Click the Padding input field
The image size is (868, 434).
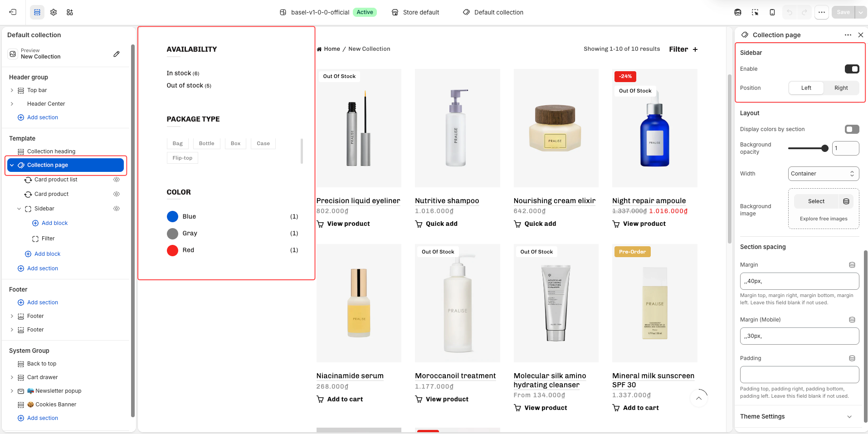(800, 375)
